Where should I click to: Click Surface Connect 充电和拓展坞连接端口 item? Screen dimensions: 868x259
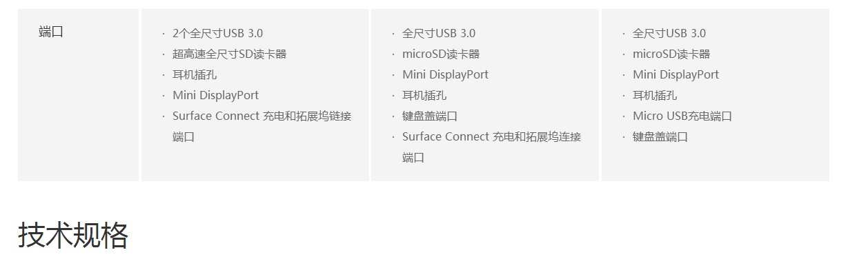[x=492, y=147]
